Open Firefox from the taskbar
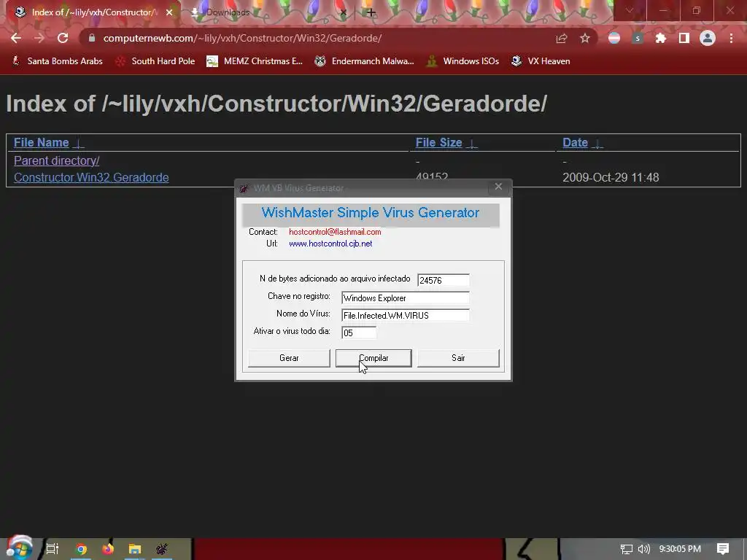 point(108,549)
